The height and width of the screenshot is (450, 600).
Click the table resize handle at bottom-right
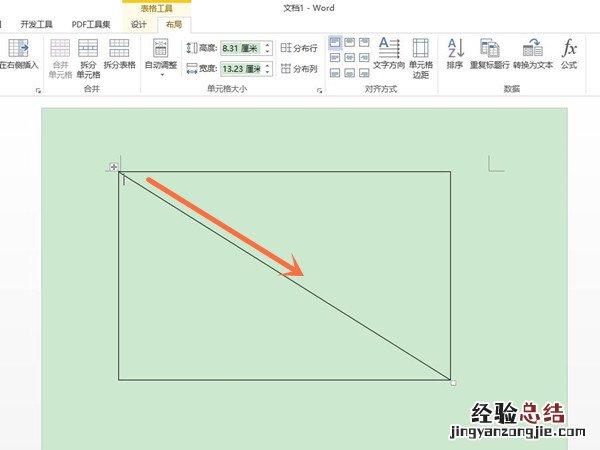pyautogui.click(x=453, y=383)
